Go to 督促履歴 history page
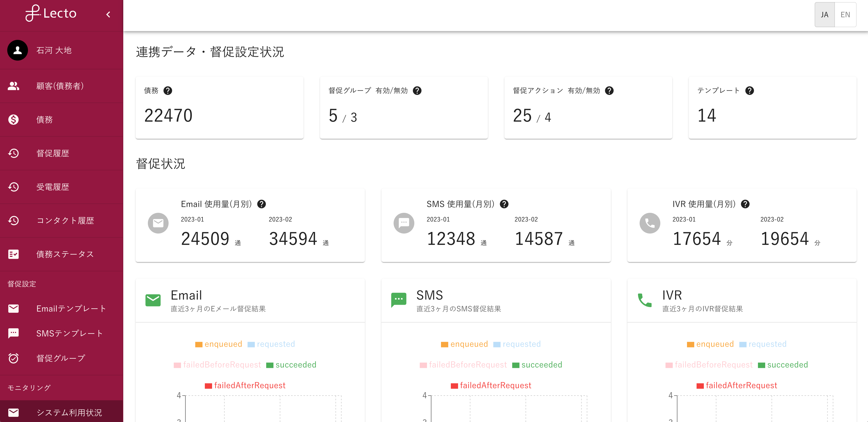Image resolution: width=868 pixels, height=422 pixels. click(x=62, y=153)
